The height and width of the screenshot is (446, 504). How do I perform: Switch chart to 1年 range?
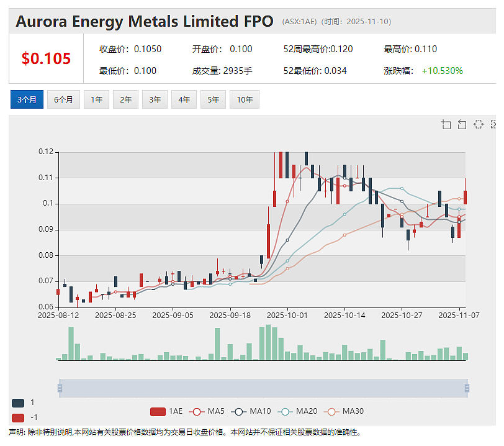[x=96, y=99]
